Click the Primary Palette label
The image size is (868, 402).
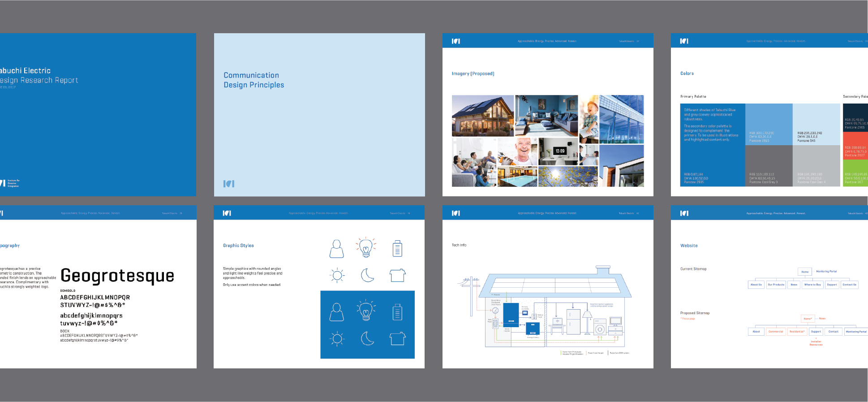[693, 96]
